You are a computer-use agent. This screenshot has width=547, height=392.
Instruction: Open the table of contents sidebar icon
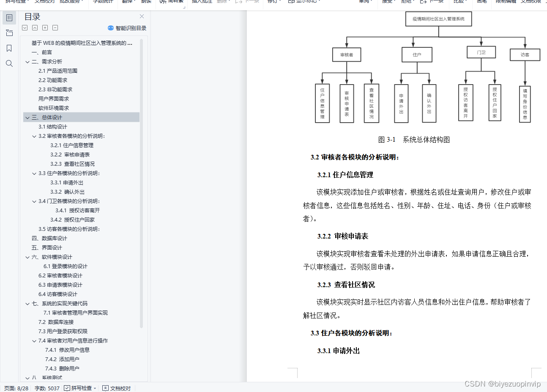[x=9, y=18]
